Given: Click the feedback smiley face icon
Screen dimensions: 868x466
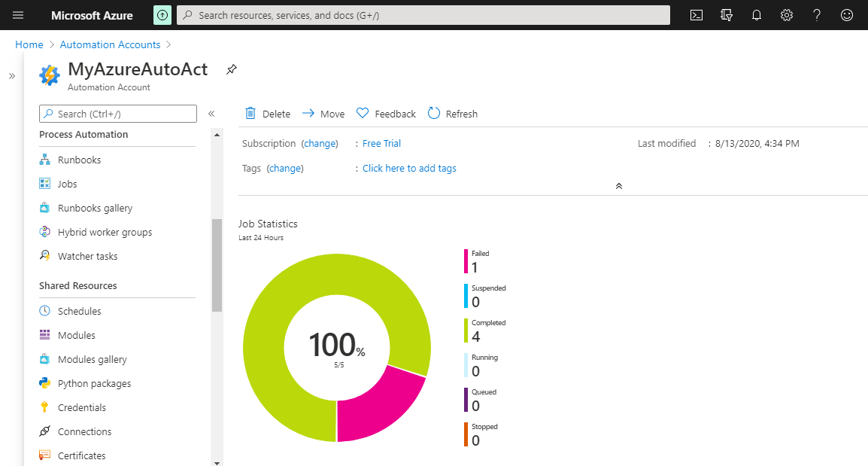Looking at the screenshot, I should tap(847, 15).
